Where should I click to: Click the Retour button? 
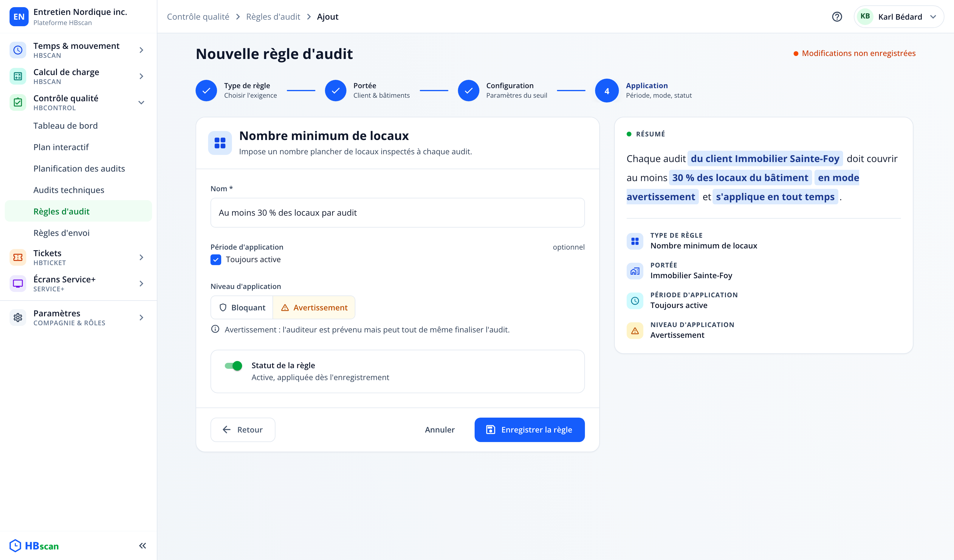[243, 430]
